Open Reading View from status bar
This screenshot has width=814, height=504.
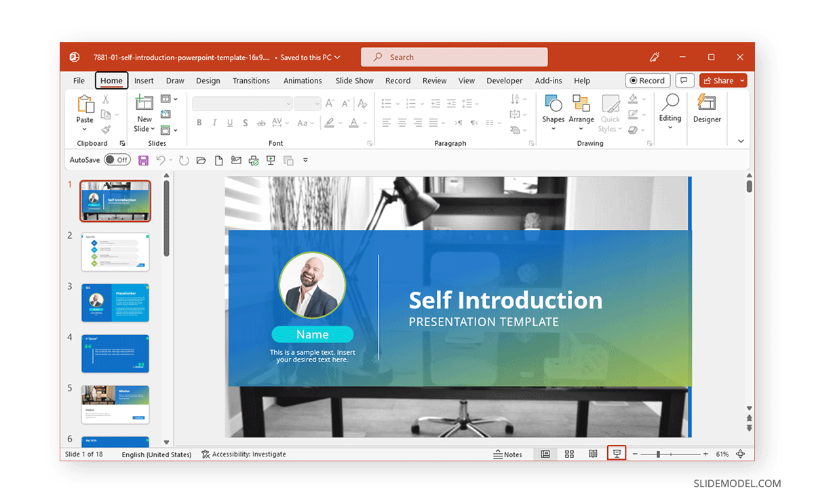pyautogui.click(x=593, y=454)
